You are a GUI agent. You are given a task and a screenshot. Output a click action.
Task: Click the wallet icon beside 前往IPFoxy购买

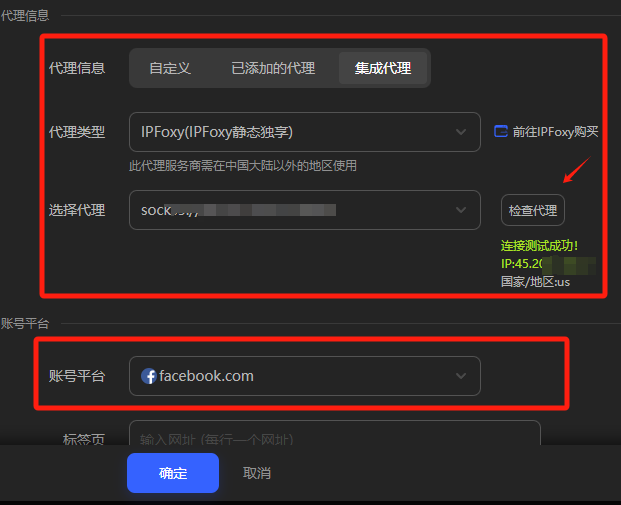[501, 131]
